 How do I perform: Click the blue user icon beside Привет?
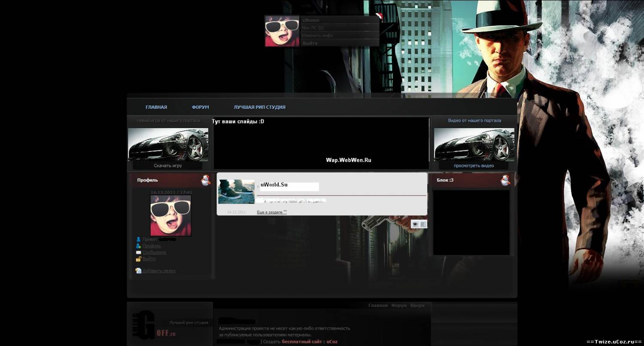click(x=138, y=239)
